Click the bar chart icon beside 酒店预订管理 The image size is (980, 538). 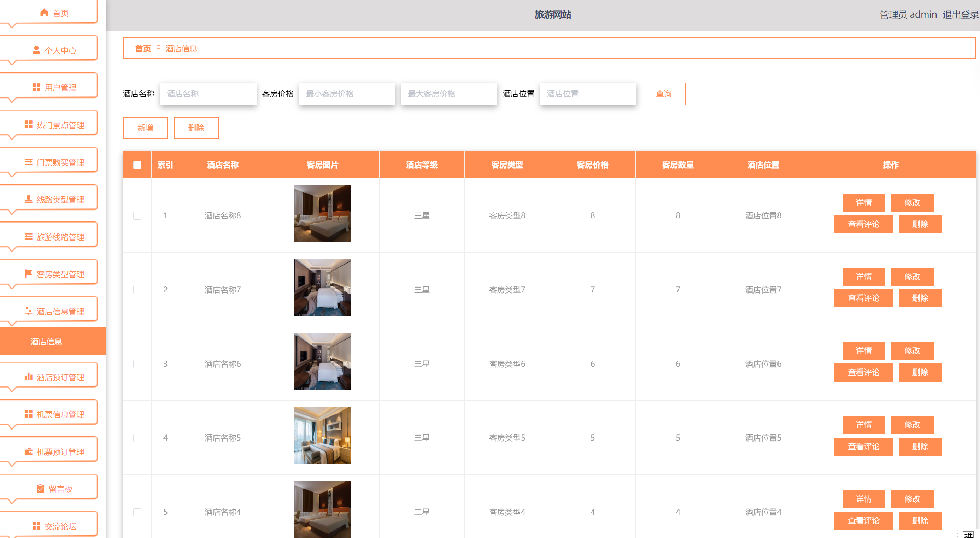[28, 377]
